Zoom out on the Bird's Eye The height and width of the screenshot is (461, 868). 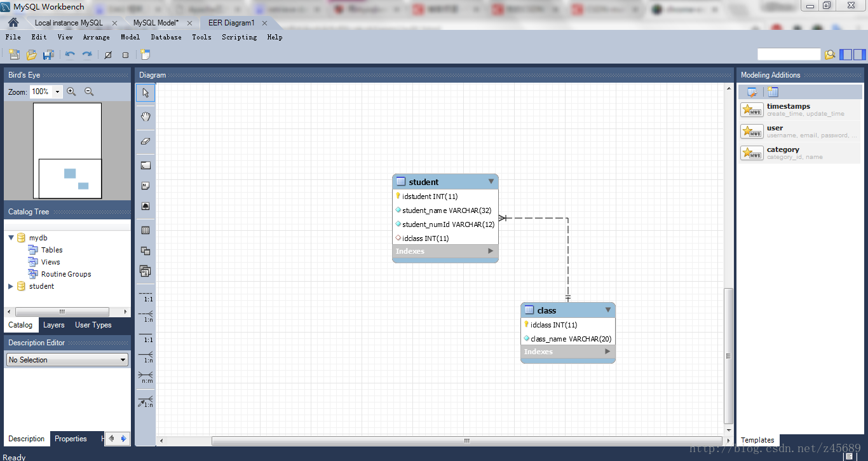coord(89,92)
